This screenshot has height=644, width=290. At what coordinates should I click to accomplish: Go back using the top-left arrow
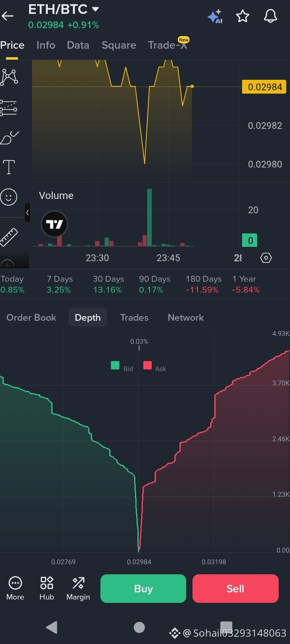(x=8, y=16)
